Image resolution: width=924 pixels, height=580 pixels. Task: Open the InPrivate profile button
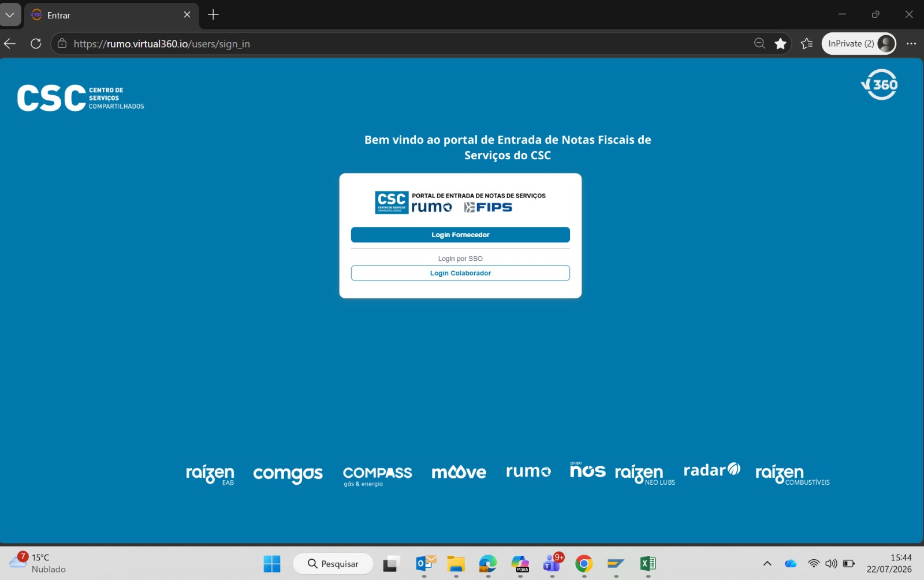click(x=859, y=44)
